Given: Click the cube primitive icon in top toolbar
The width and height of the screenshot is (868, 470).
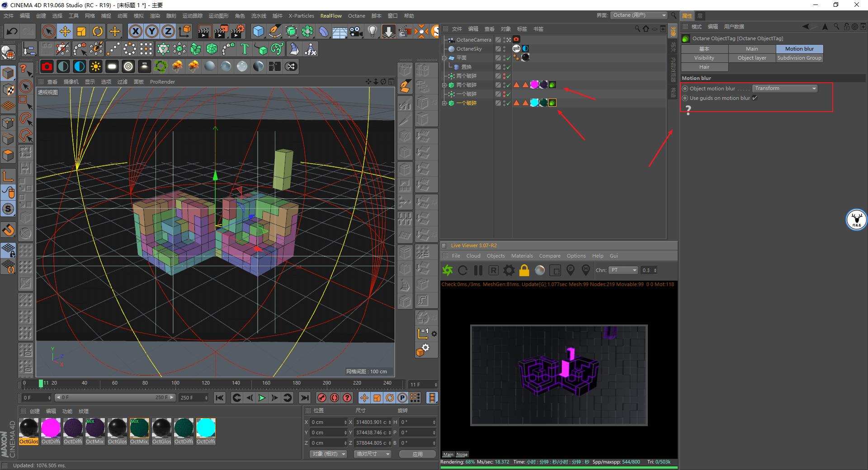Looking at the screenshot, I should pos(259,31).
